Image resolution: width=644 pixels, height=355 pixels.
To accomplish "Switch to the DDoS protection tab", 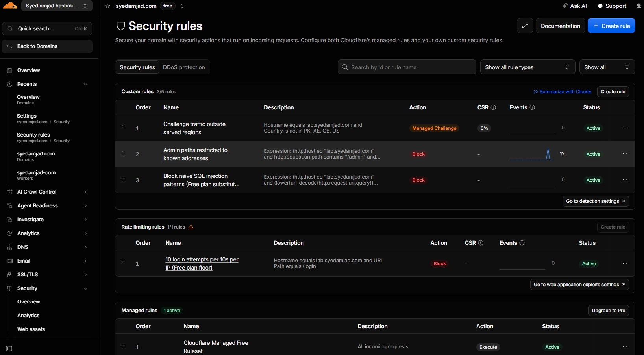I will pos(184,67).
